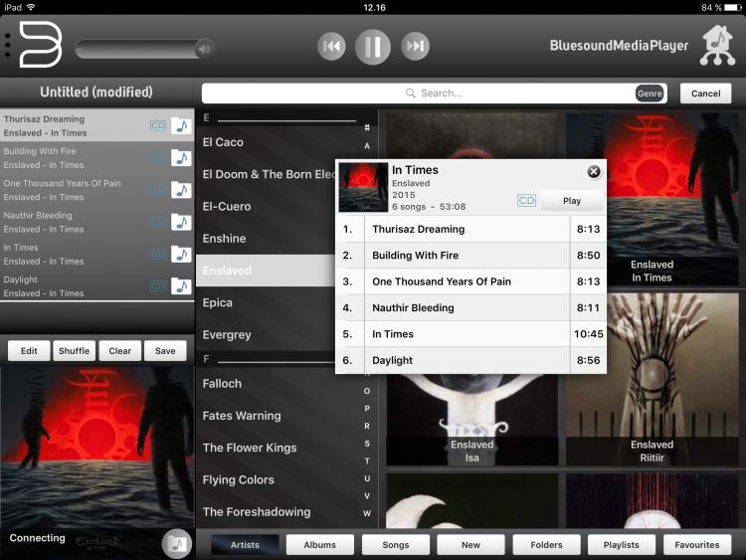Screen dimensions: 746x560
Task: Select track 5 In Times in popup
Action: (x=471, y=334)
